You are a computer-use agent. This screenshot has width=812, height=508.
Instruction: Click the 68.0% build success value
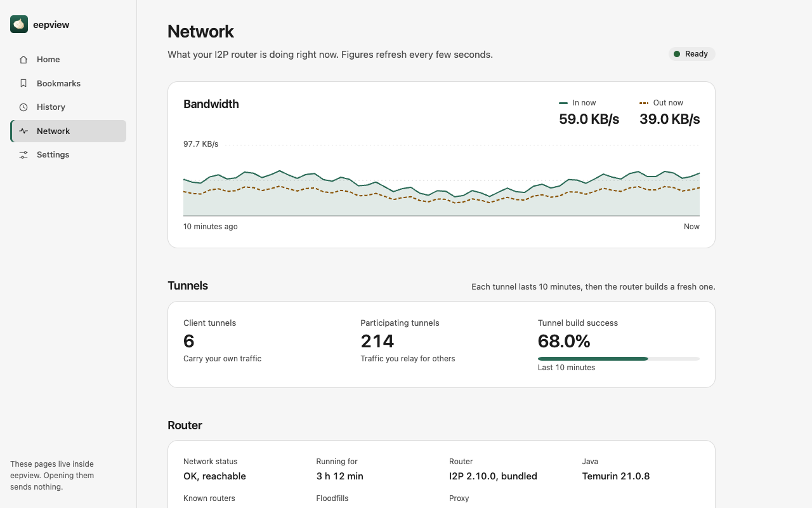tap(564, 341)
